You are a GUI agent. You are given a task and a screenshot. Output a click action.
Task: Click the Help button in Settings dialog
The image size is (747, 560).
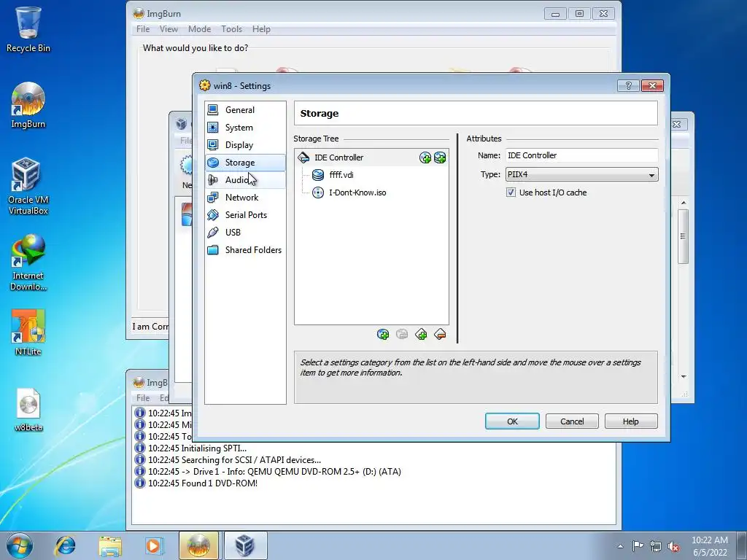click(631, 421)
